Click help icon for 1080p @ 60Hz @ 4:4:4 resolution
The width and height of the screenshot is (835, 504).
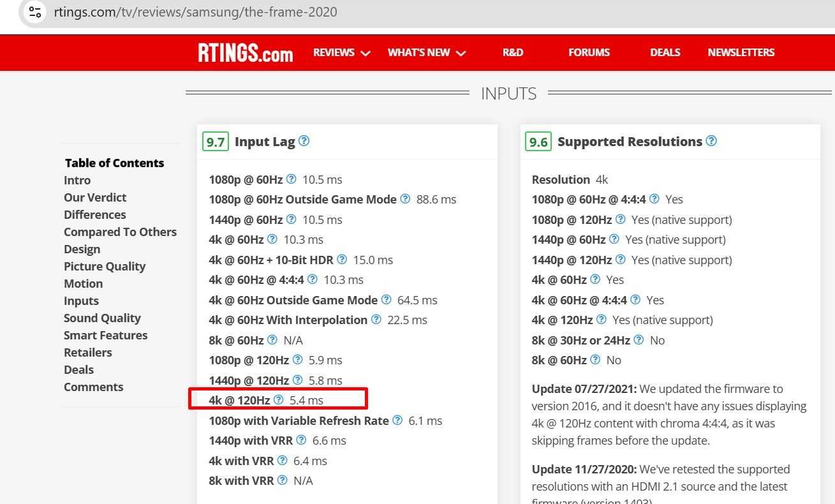tap(654, 199)
